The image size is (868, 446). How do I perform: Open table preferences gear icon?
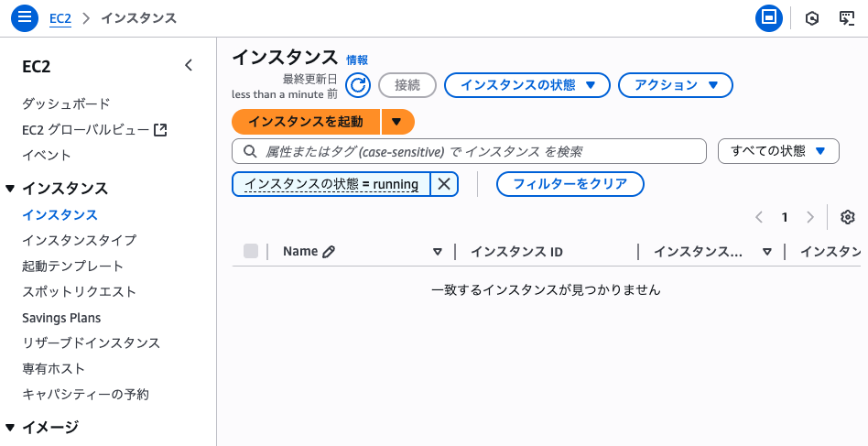tap(847, 217)
